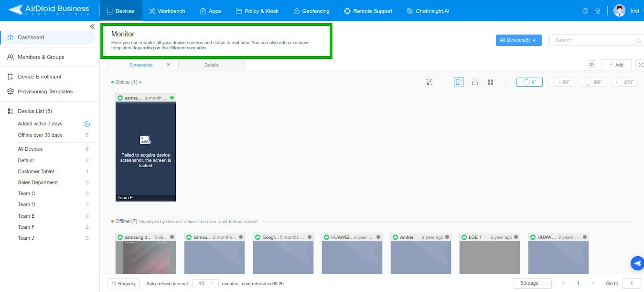
Task: Click the Team F device thumbnail
Action: pos(145,148)
